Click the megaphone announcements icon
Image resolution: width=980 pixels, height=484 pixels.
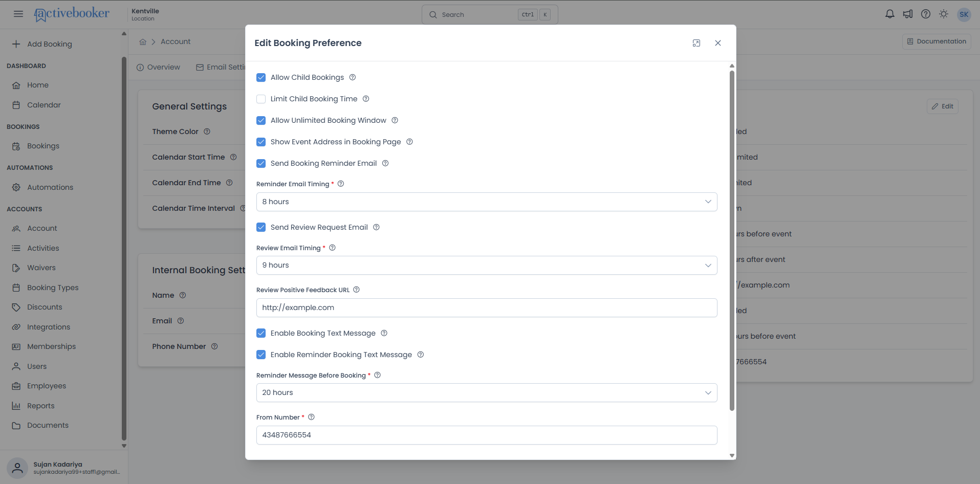pos(908,14)
